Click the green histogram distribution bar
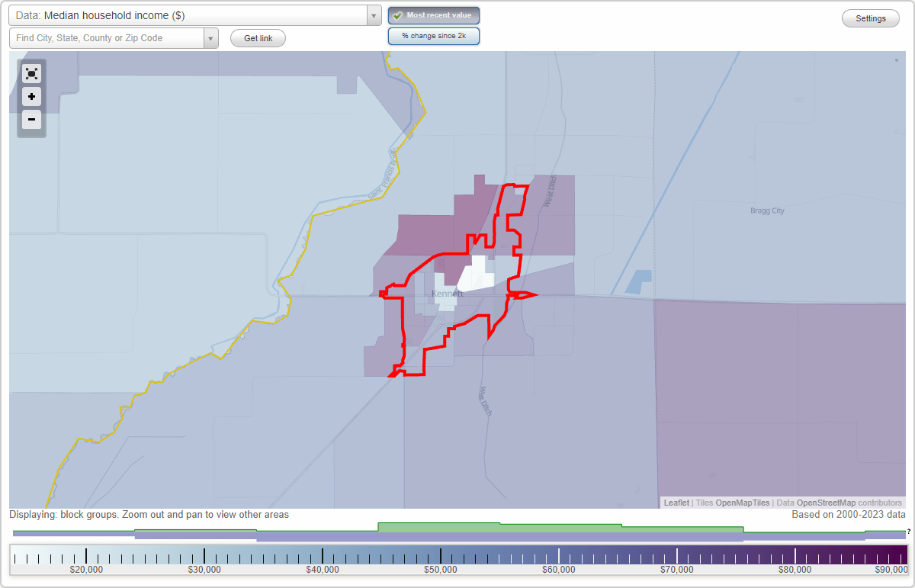Image resolution: width=915 pixels, height=588 pixels. point(457,528)
